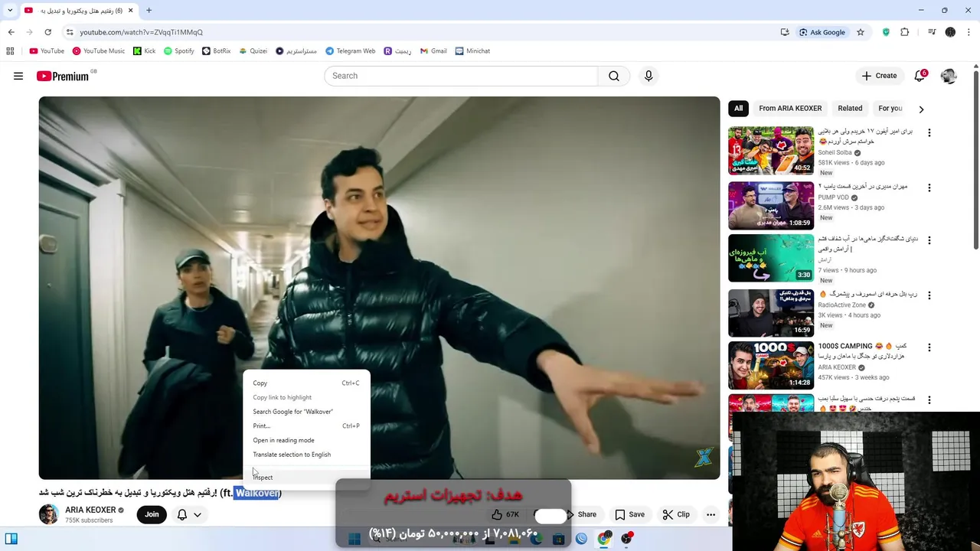
Task: Open YouTube notifications bell
Action: (x=920, y=76)
